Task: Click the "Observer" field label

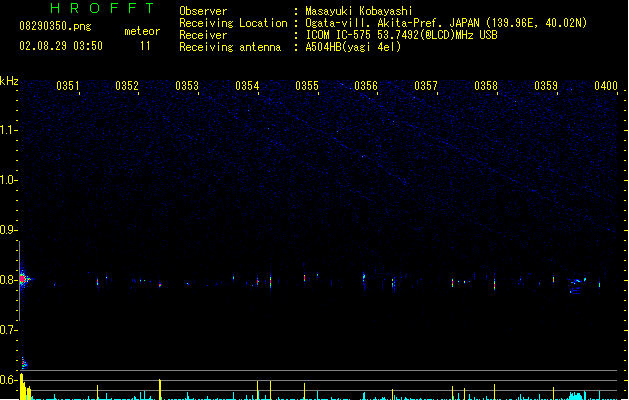Action: coord(203,11)
